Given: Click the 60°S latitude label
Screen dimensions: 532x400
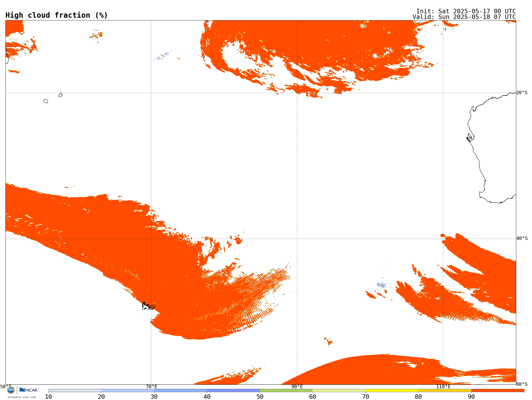Looking at the screenshot, I should point(522,384).
